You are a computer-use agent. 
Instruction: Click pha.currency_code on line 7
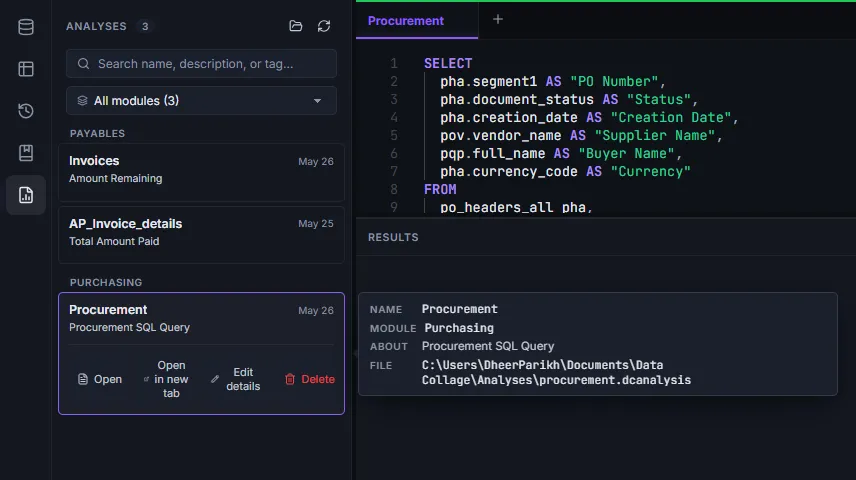pyautogui.click(x=509, y=171)
